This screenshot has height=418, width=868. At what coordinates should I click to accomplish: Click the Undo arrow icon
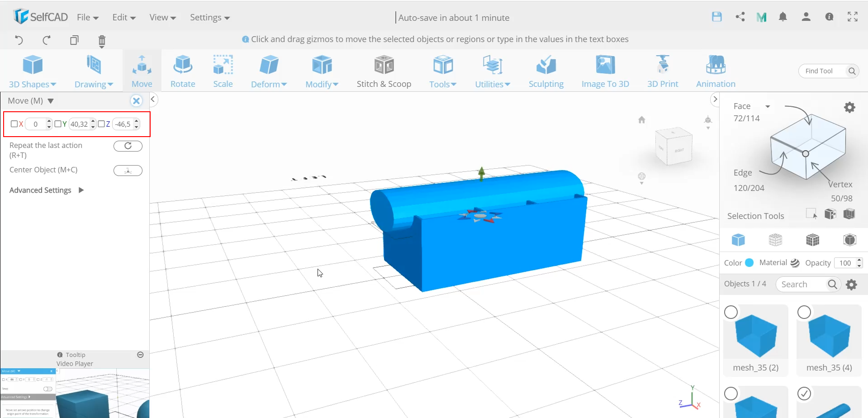point(19,40)
